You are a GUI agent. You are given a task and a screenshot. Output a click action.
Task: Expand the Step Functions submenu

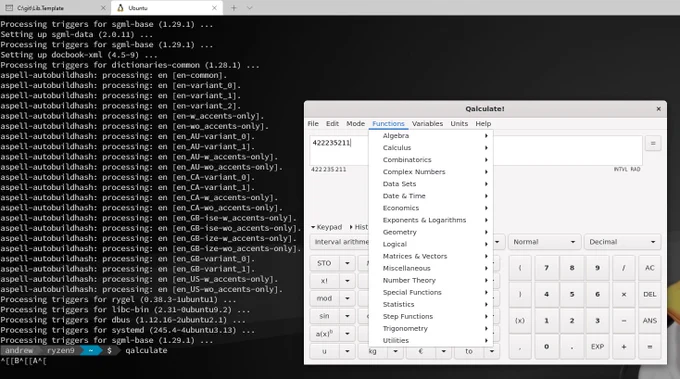pos(431,317)
